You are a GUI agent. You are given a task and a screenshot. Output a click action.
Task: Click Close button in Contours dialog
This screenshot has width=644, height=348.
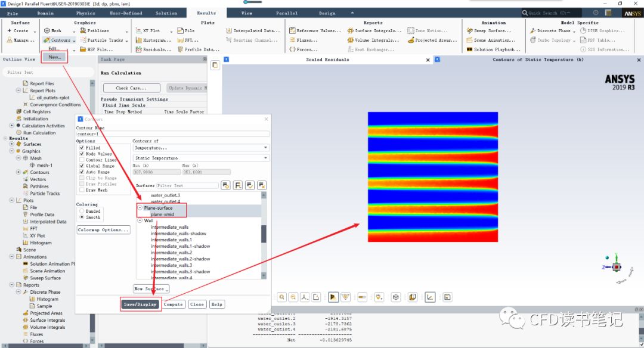point(197,304)
